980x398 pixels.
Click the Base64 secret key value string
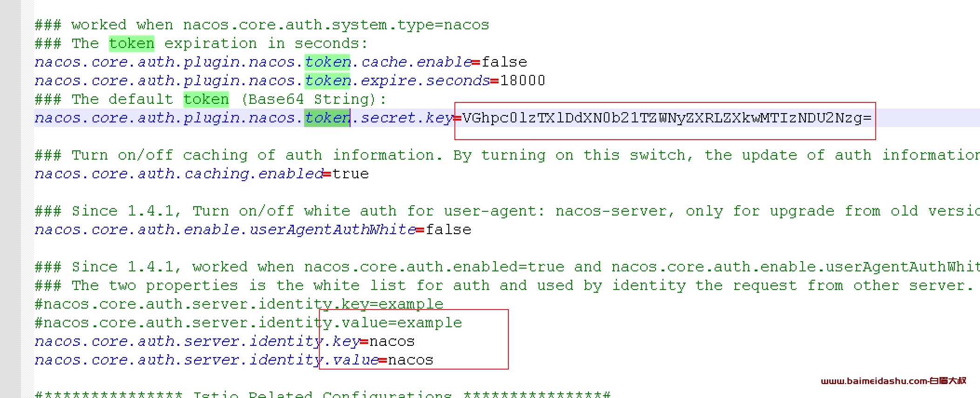point(666,118)
